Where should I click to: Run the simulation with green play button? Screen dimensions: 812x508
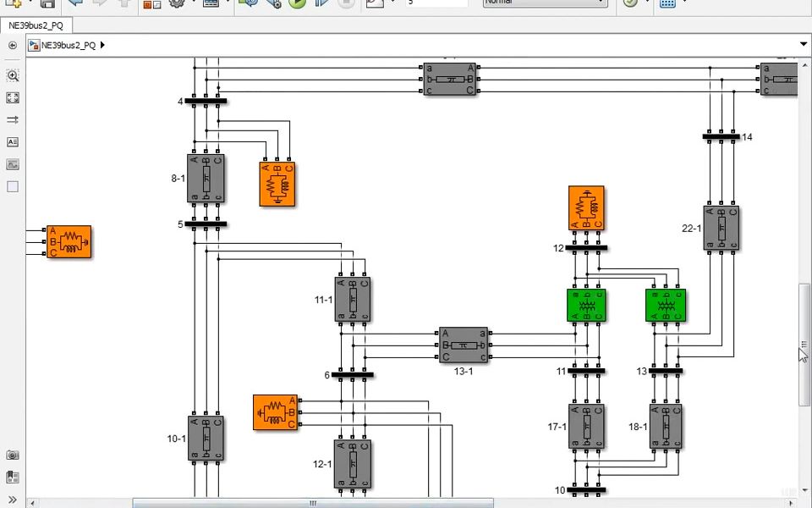coord(297,5)
